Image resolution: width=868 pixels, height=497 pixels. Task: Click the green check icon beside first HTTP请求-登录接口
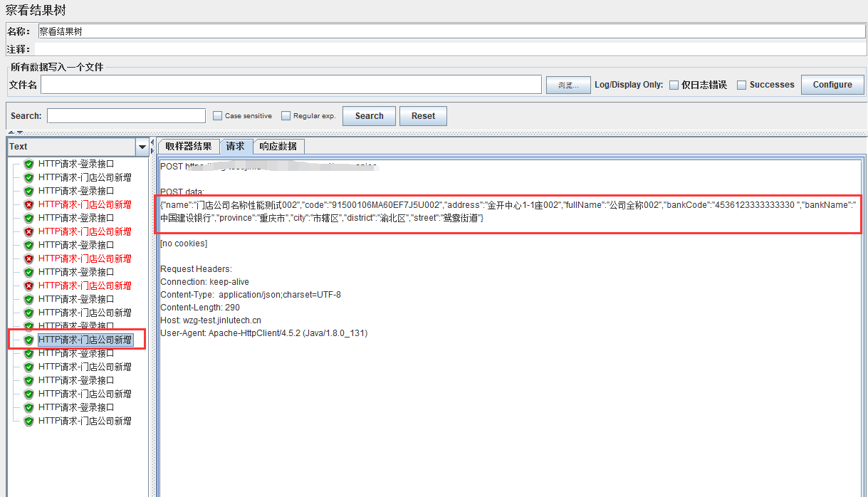point(28,164)
